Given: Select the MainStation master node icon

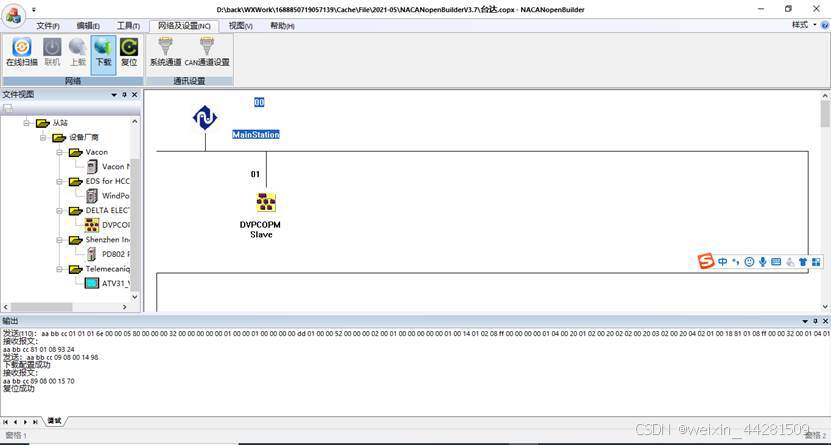Looking at the screenshot, I should pyautogui.click(x=205, y=118).
